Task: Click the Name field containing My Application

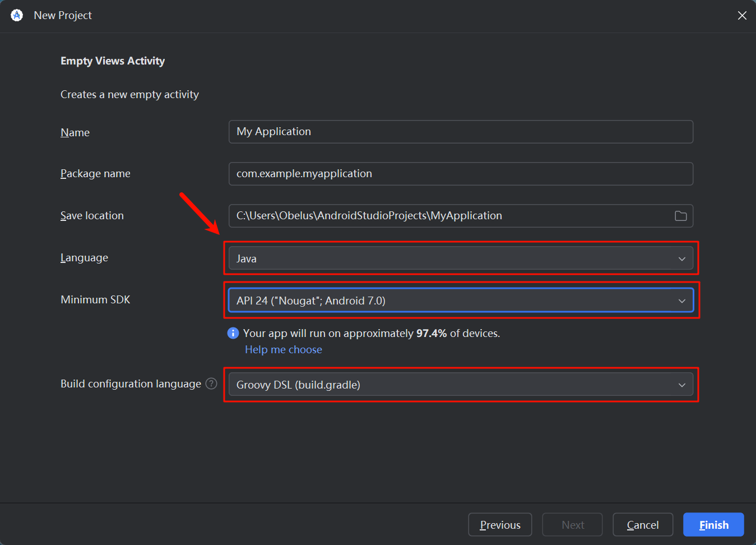Action: (x=461, y=132)
